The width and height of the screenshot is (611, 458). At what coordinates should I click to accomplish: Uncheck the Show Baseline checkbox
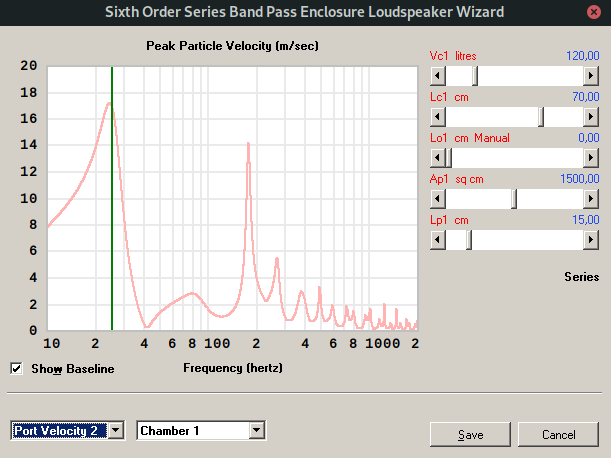point(16,368)
